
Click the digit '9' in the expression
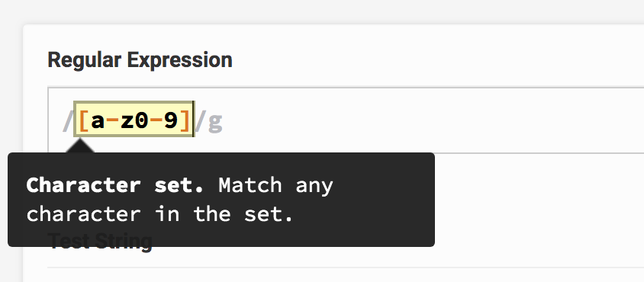[171, 120]
